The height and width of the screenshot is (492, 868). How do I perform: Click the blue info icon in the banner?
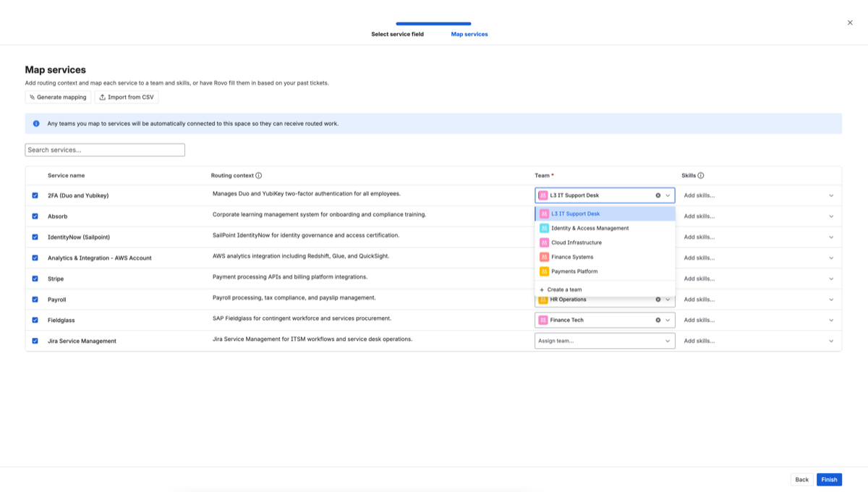point(36,124)
